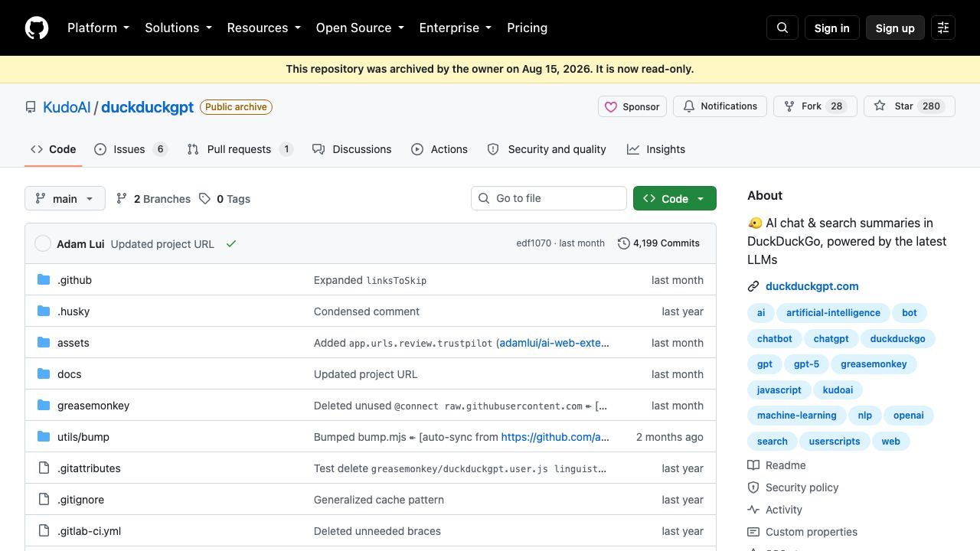Open the edf1070 commit hash
Screen dimensions: 980x551
(534, 243)
